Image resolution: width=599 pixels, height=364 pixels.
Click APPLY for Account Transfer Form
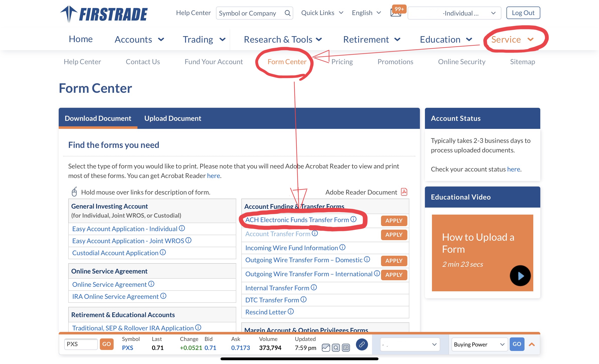[394, 235]
